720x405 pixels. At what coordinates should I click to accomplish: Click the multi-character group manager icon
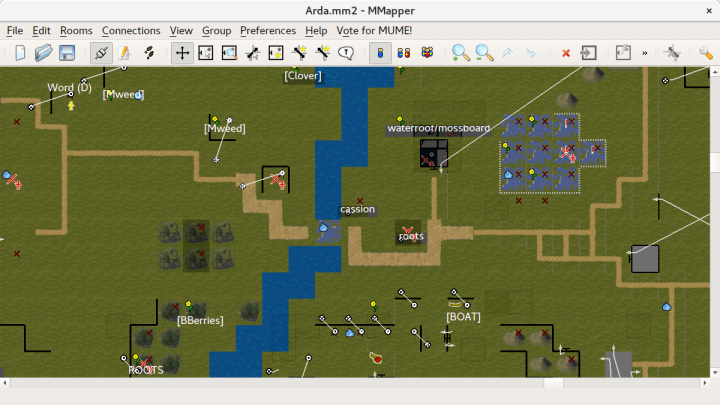click(427, 53)
